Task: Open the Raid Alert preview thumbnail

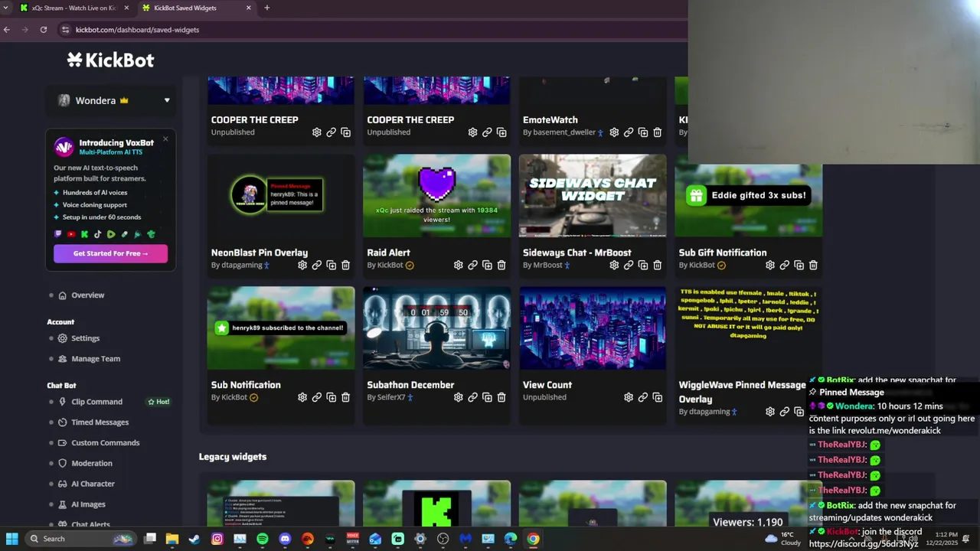Action: 436,196
